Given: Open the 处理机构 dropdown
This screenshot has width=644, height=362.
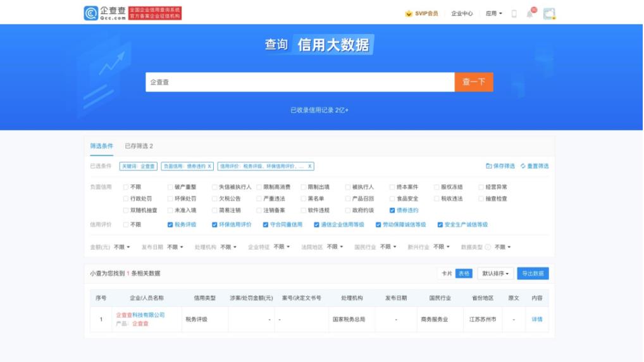Looking at the screenshot, I should pyautogui.click(x=228, y=247).
